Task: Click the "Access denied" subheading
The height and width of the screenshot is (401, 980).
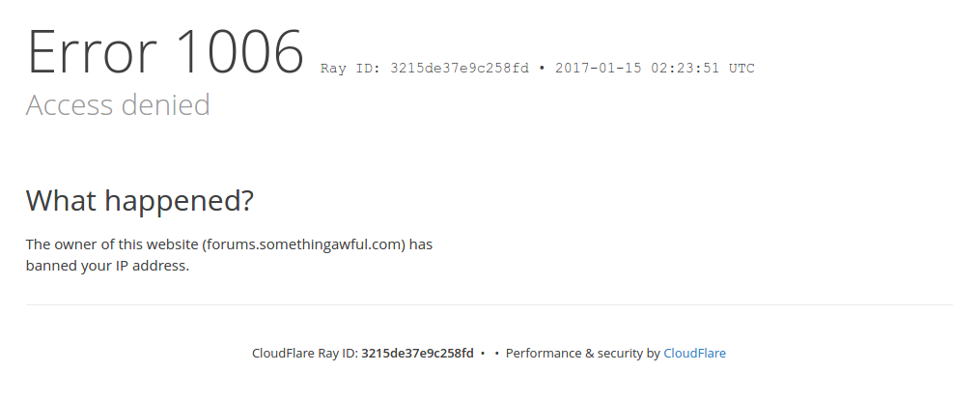Action: tap(118, 105)
